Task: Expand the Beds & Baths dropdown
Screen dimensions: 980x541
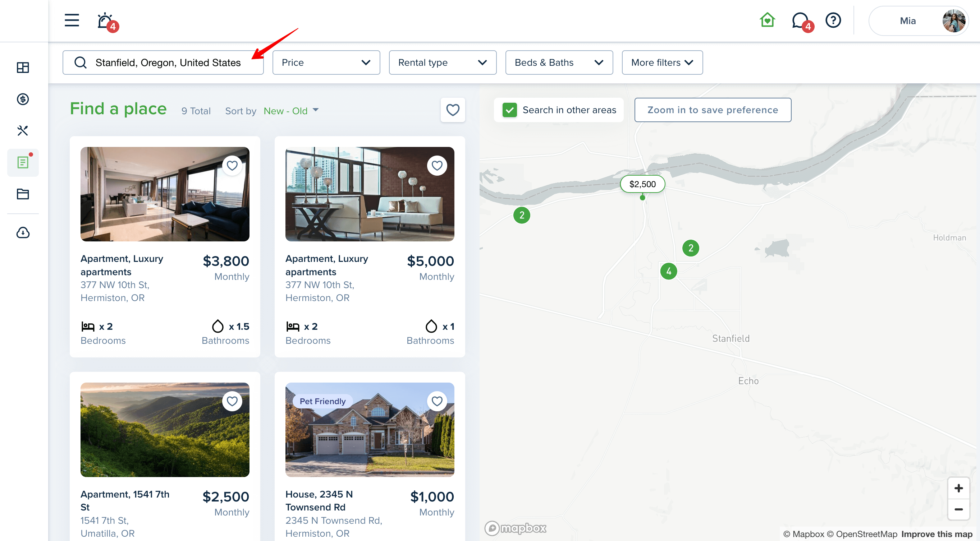Action: 559,63
